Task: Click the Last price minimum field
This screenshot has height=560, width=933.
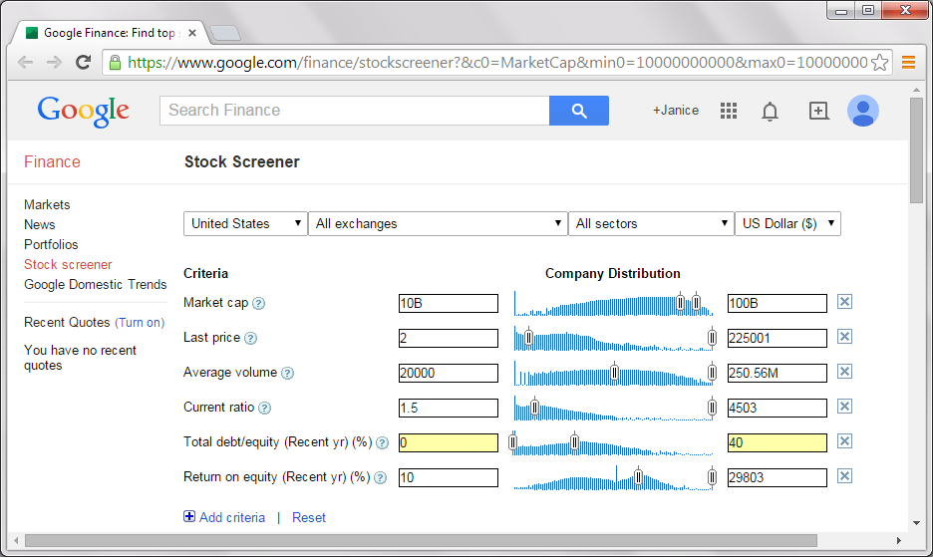Action: (x=448, y=339)
